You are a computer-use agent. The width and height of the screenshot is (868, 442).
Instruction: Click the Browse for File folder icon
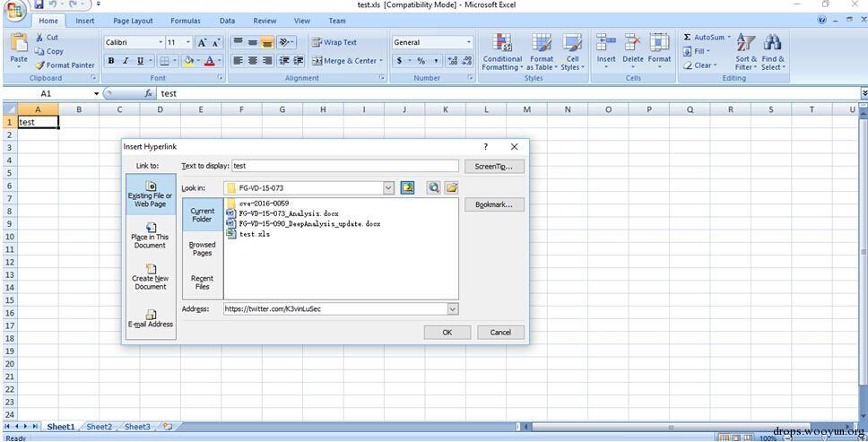[x=452, y=188]
